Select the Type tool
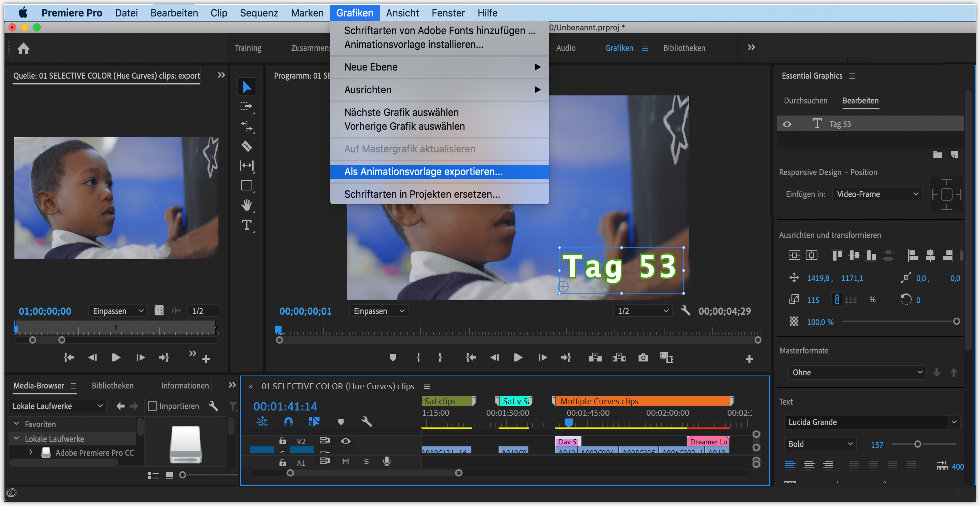Viewport: 980px width, 506px height. click(247, 225)
